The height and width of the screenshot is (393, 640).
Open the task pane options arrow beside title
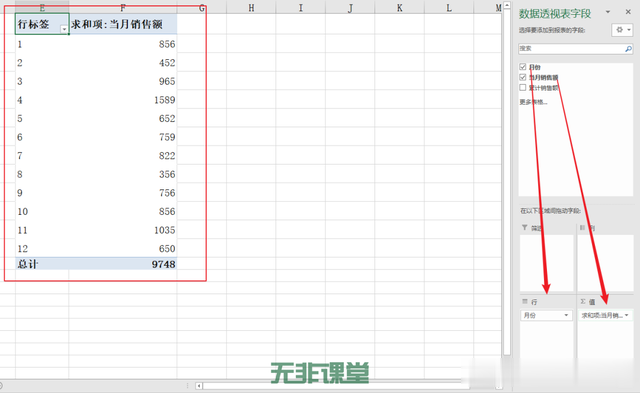tap(608, 12)
